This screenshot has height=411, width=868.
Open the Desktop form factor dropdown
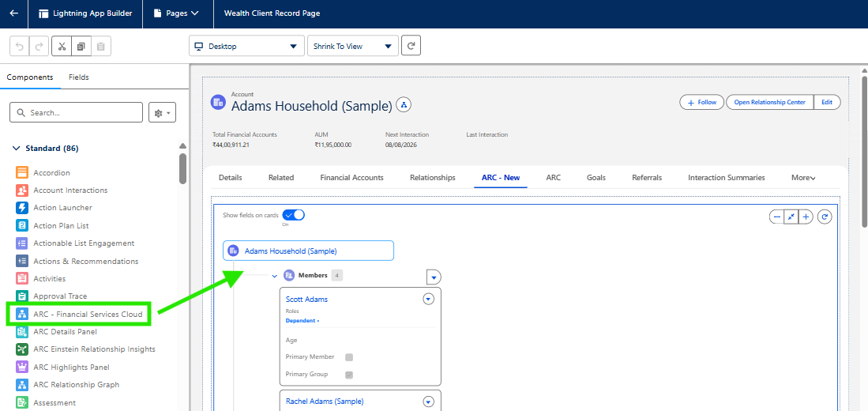(246, 46)
